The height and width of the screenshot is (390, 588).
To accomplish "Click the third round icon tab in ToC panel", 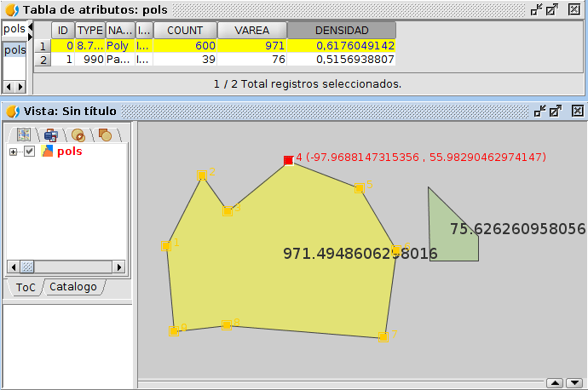I will (78, 135).
